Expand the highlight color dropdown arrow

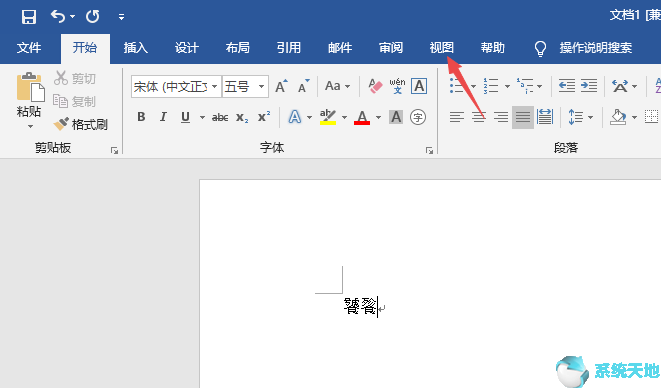point(344,117)
